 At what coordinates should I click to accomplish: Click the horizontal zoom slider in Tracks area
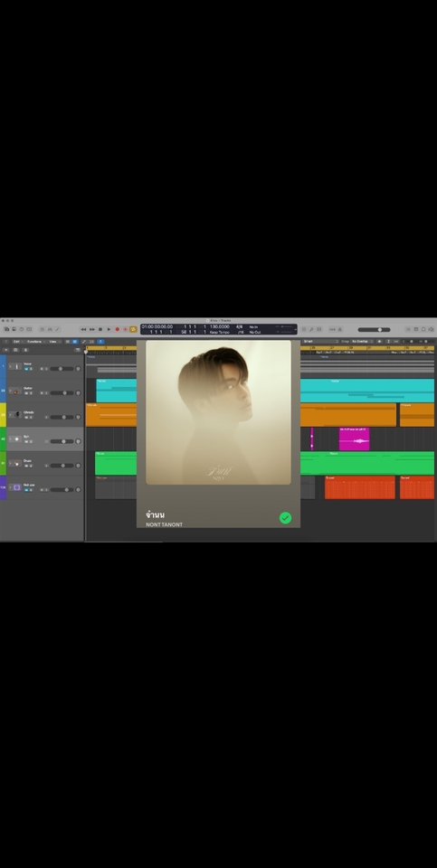coord(427,342)
